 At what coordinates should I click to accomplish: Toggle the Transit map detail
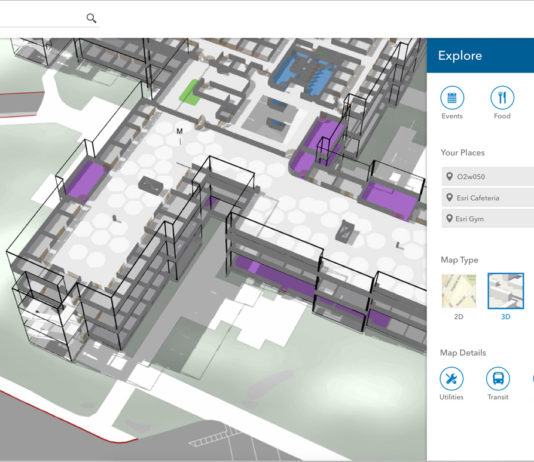498,379
